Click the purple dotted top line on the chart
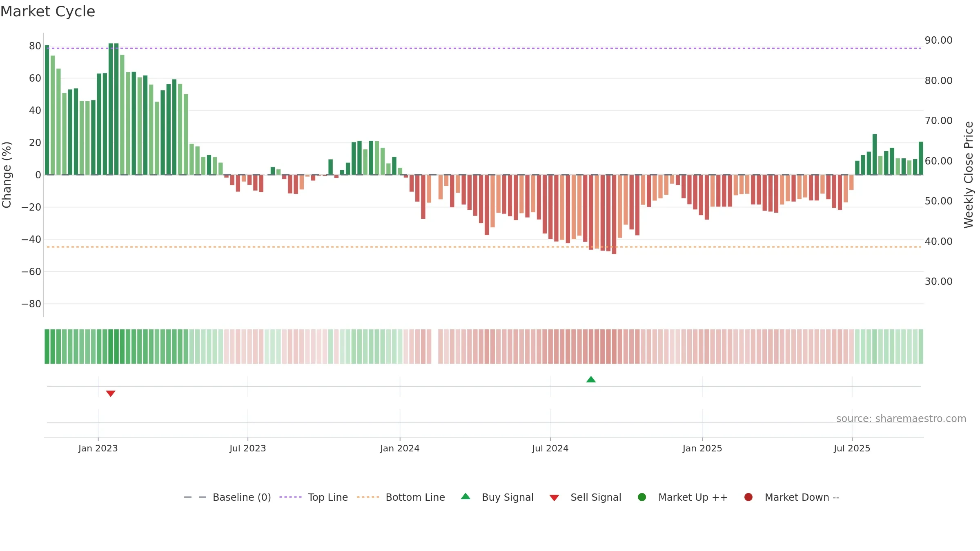 pyautogui.click(x=484, y=48)
